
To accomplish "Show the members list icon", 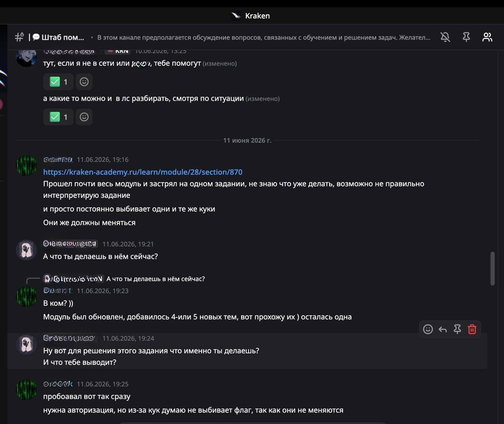I will click(x=487, y=37).
